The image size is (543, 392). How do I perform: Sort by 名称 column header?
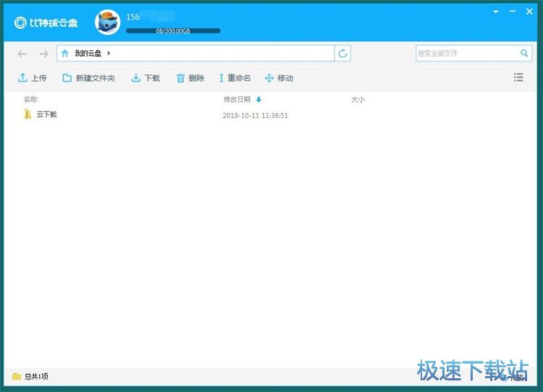[30, 100]
